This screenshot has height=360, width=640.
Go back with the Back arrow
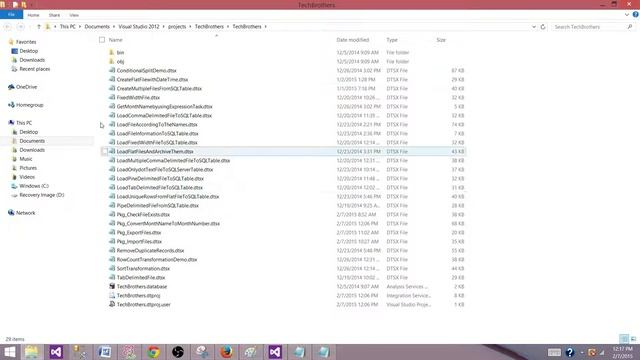8,27
